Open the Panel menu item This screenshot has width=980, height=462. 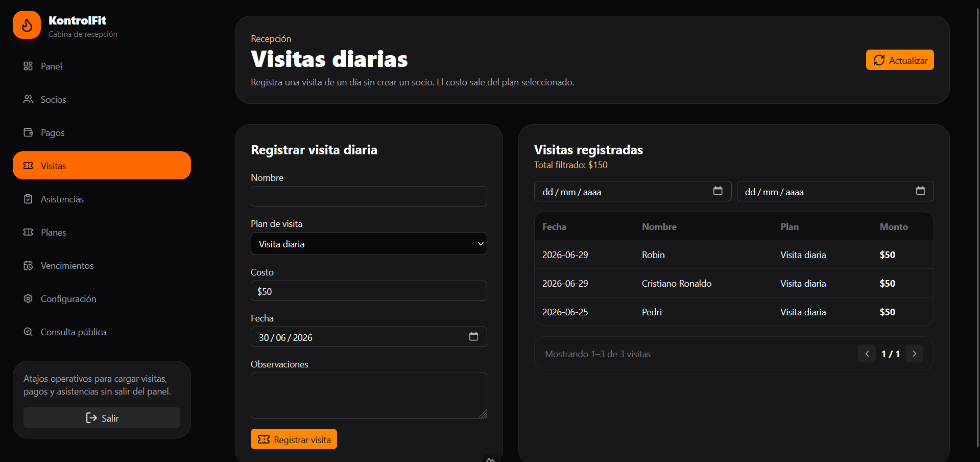click(x=102, y=66)
